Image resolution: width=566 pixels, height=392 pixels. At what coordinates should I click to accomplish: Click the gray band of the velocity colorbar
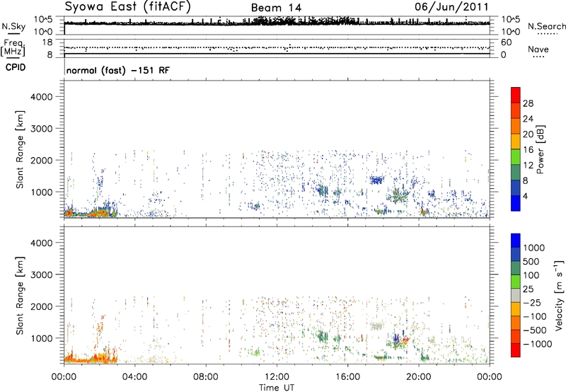516,296
